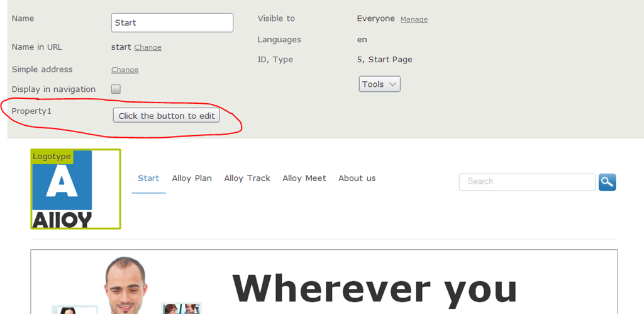The width and height of the screenshot is (644, 314).
Task: Open the Manage link beside Everyone
Action: (x=414, y=20)
